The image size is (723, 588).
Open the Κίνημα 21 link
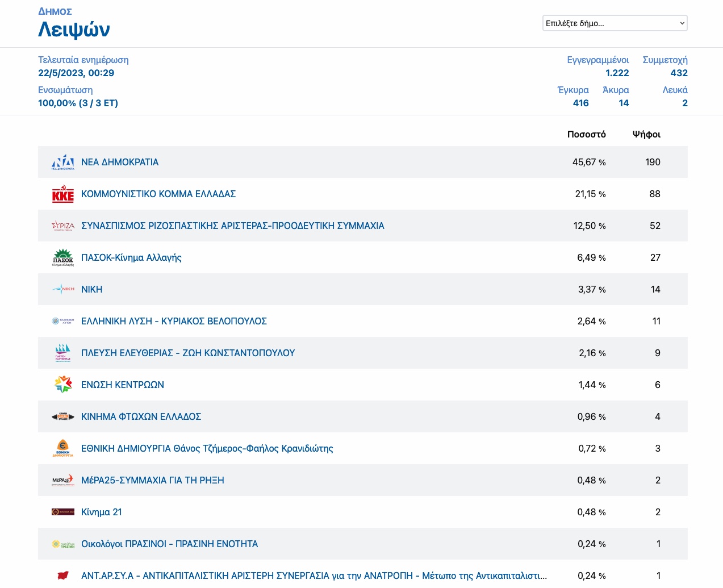pos(102,512)
